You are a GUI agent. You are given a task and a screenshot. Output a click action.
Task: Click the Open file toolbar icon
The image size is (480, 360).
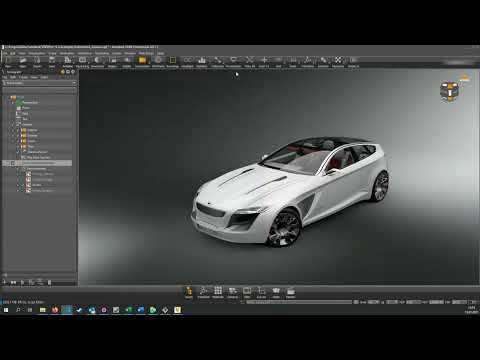(x=23, y=61)
